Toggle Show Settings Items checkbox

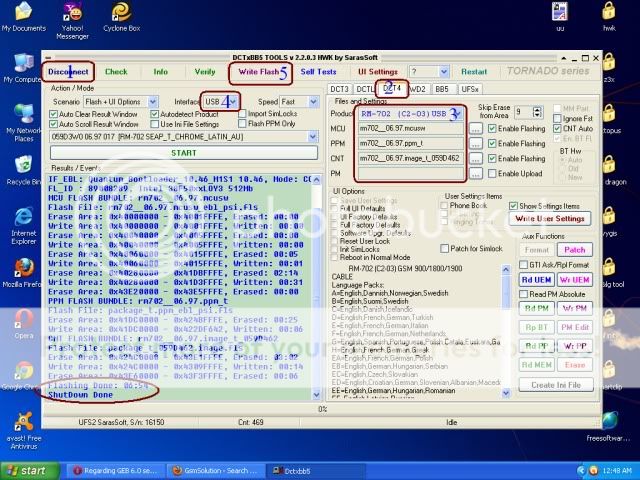click(513, 206)
